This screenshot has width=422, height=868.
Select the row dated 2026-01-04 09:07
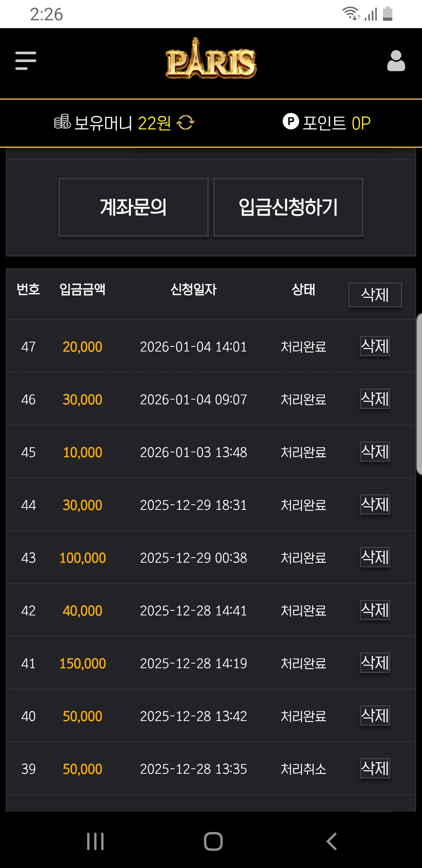click(x=193, y=400)
